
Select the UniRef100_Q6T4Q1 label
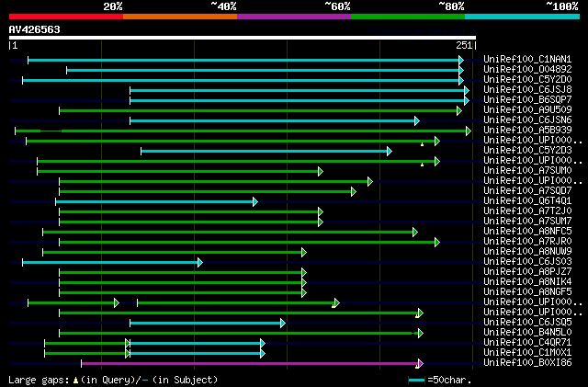click(x=527, y=200)
